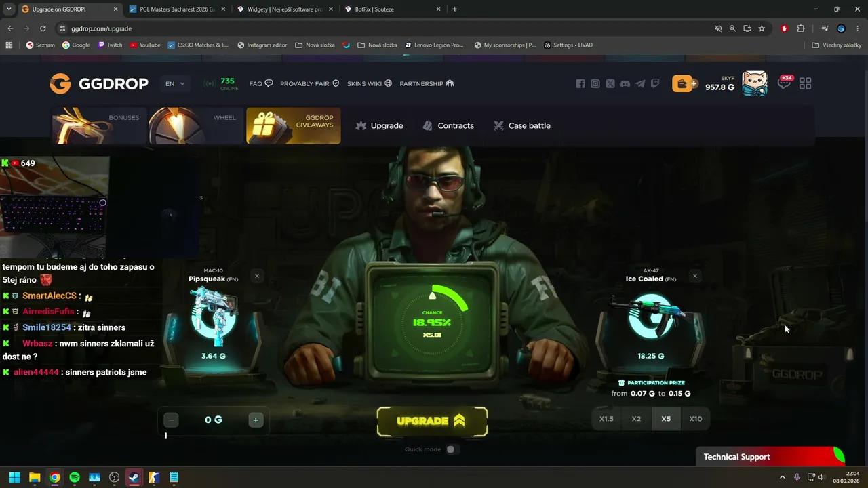Select the X10 multiplier

pos(696,419)
